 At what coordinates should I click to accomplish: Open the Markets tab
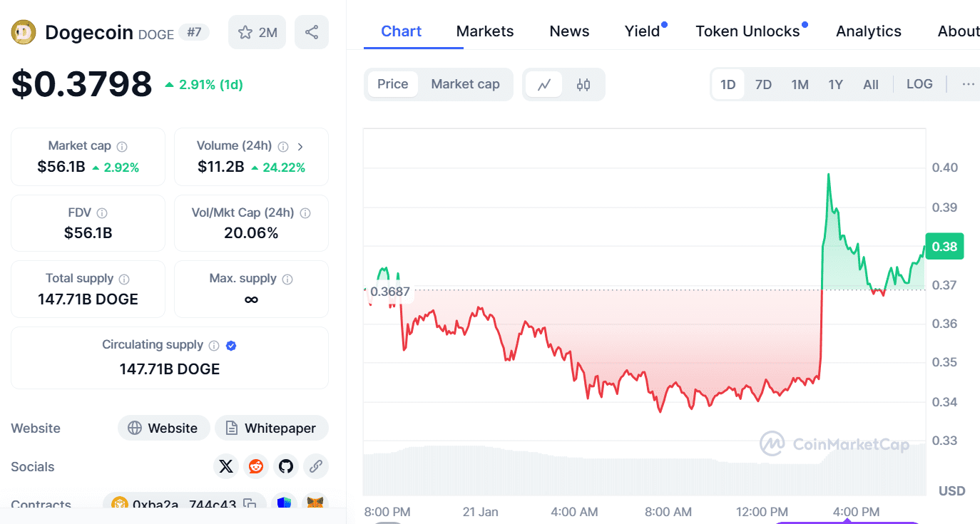[x=485, y=31]
